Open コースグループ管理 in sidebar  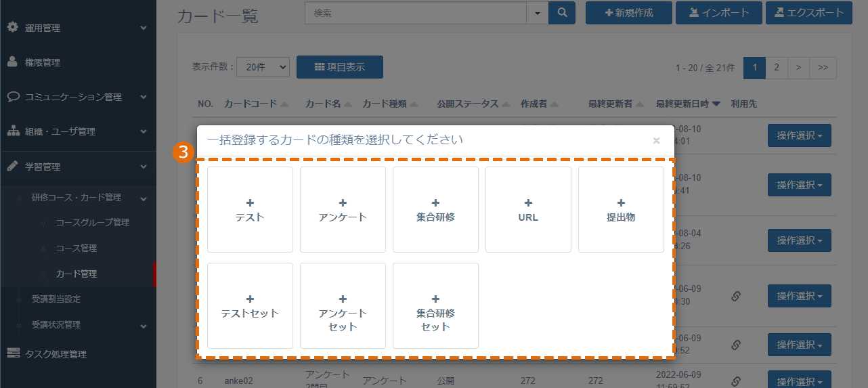[x=92, y=223]
